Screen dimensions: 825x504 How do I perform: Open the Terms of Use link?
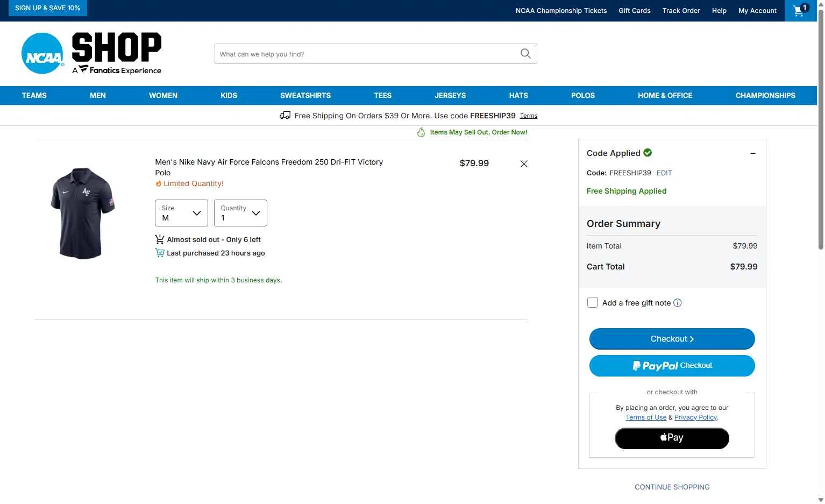(x=646, y=417)
